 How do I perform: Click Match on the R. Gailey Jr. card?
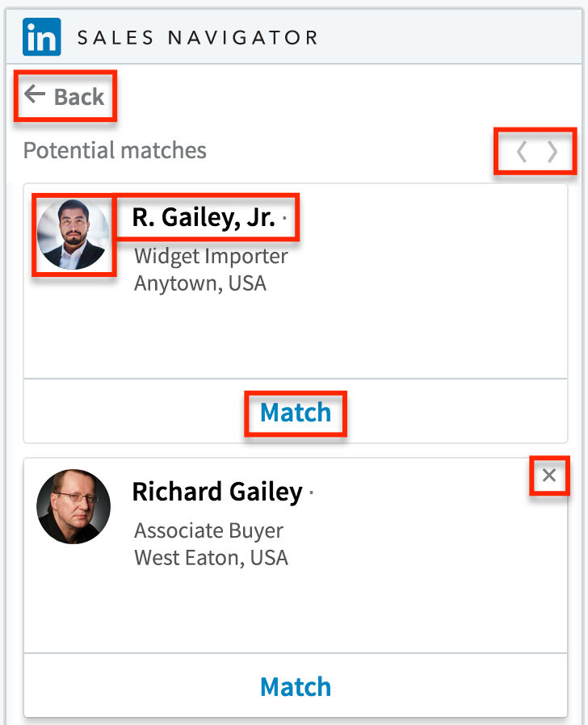295,413
